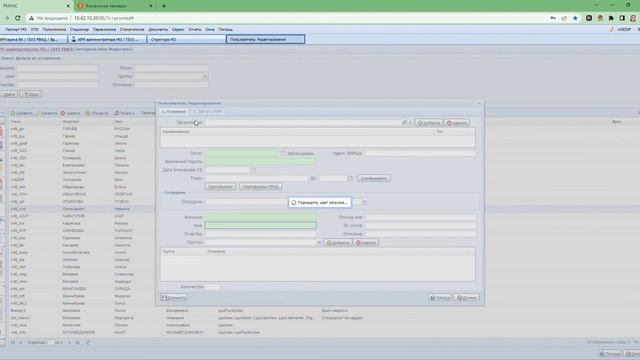Switch to 'АРМ администратора МО' window tab
The image size is (640, 360).
[107, 39]
